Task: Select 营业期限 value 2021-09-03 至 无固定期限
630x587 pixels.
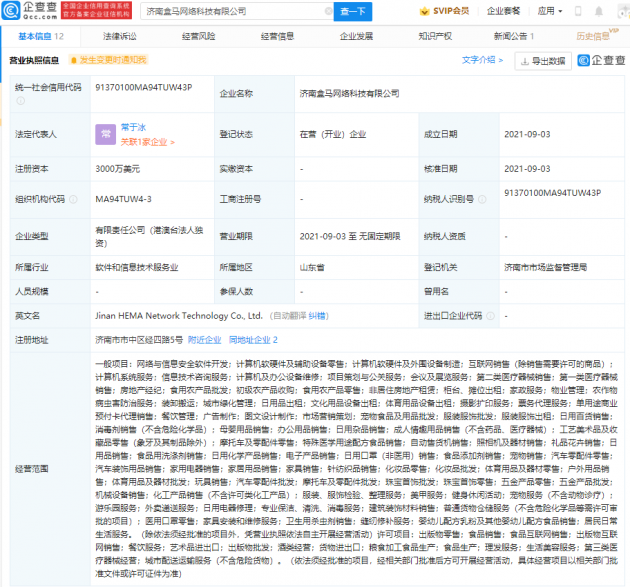Action: 350,236
